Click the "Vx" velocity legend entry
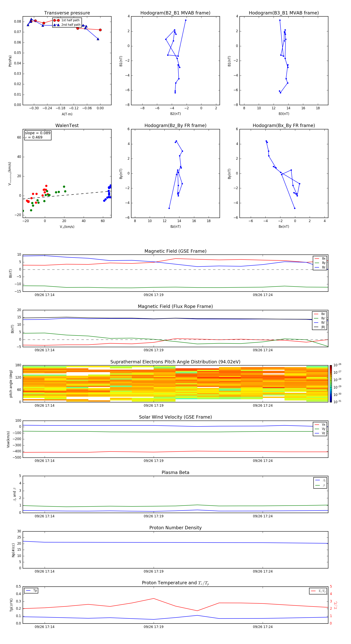Image resolution: width=351 pixels, height=644 pixels. [x=320, y=424]
